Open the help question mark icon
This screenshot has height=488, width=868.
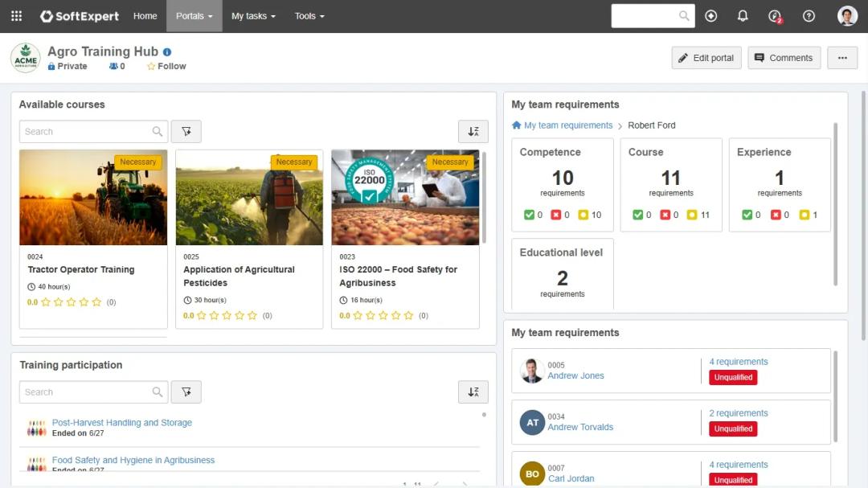[809, 16]
